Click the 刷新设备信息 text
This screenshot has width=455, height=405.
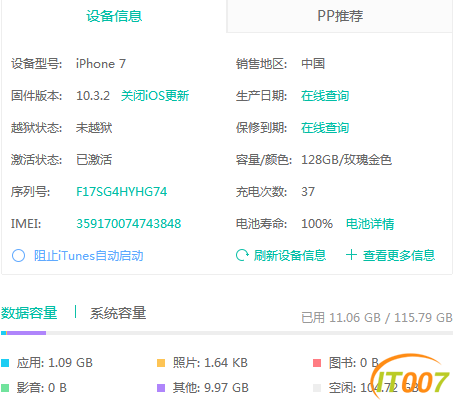coord(290,255)
